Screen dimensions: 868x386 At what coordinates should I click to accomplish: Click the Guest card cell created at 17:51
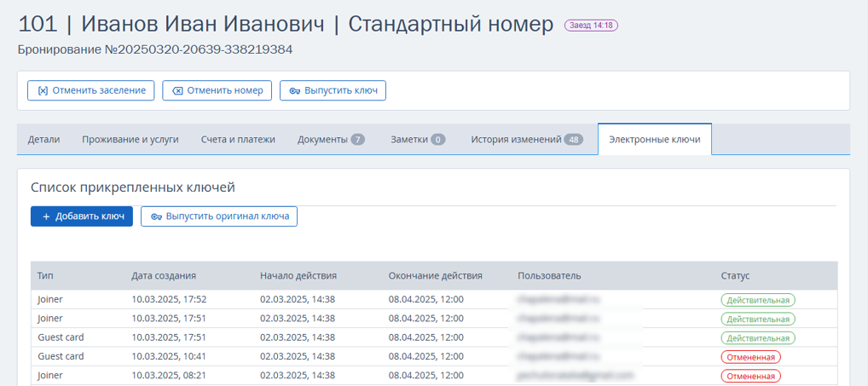[x=61, y=337]
